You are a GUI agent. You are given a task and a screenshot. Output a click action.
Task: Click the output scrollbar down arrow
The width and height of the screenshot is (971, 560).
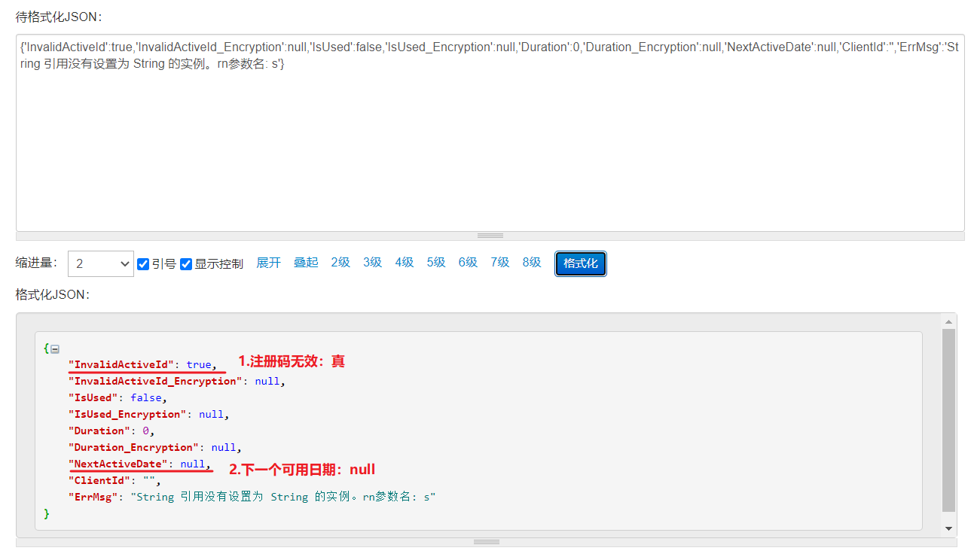(x=949, y=528)
